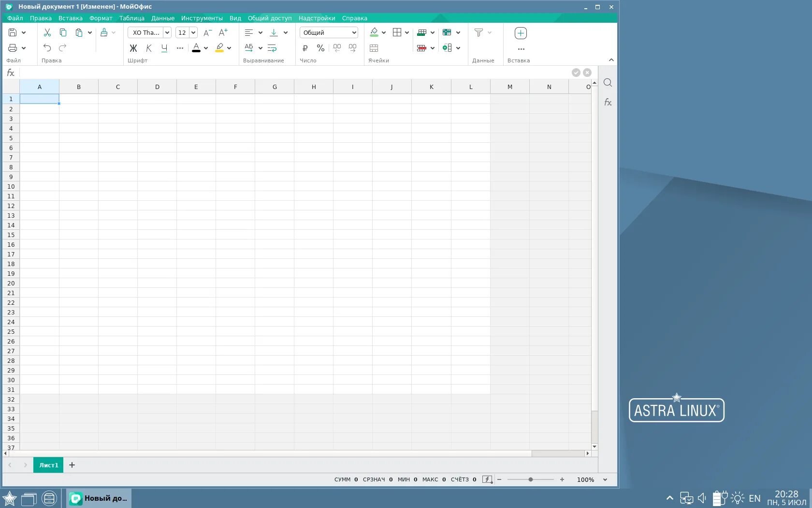Click the Print icon
The height and width of the screenshot is (508, 812).
click(x=13, y=48)
